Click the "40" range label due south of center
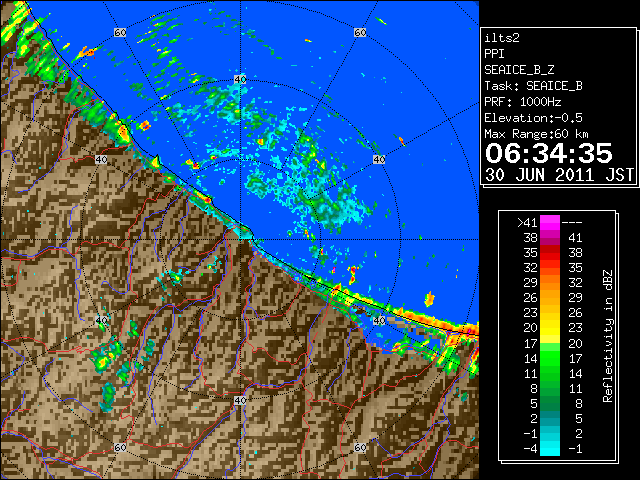Viewport: 640px width, 480px height. [x=240, y=400]
